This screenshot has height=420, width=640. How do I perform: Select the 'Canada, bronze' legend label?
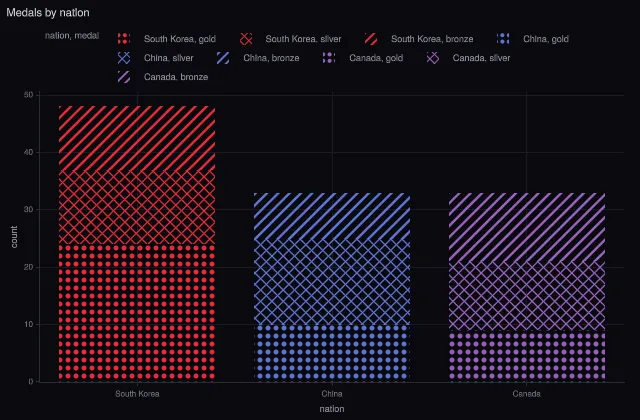(x=176, y=77)
